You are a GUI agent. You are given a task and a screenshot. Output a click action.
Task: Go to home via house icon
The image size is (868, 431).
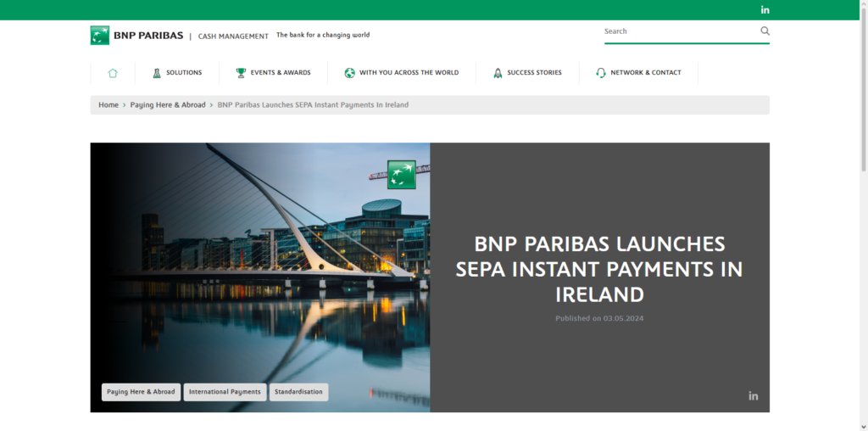pyautogui.click(x=113, y=73)
